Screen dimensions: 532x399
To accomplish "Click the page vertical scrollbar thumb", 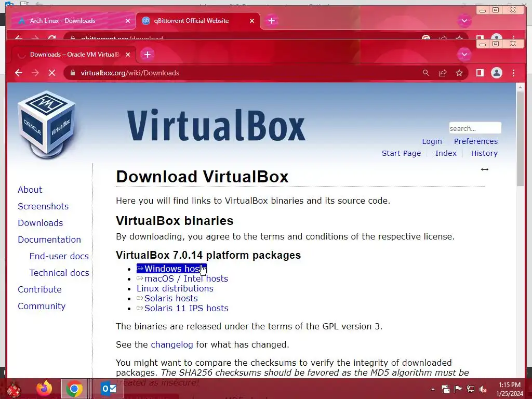I will point(520,138).
